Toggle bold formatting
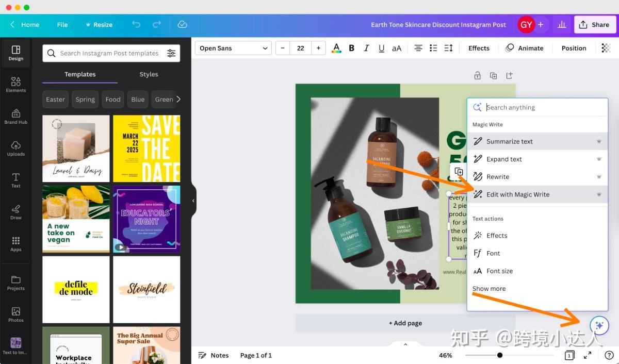Image resolution: width=619 pixels, height=364 pixels. coord(351,48)
